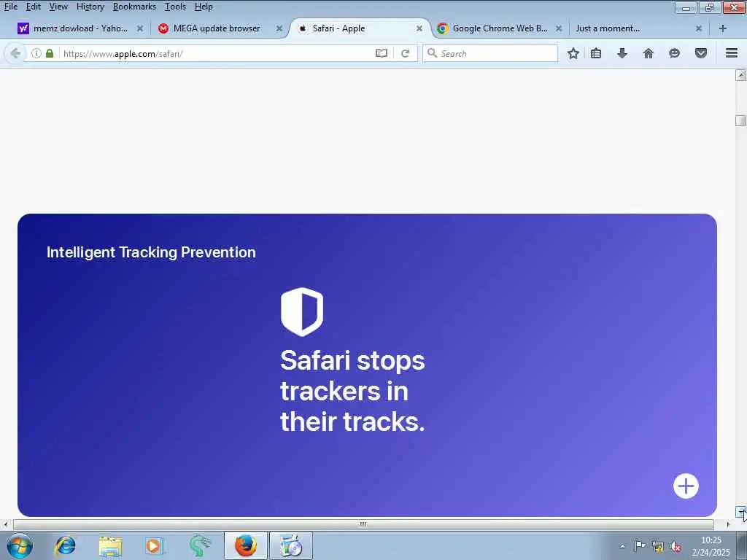Click the green secure connection padlock
Image resolution: width=747 pixels, height=560 pixels.
50,53
